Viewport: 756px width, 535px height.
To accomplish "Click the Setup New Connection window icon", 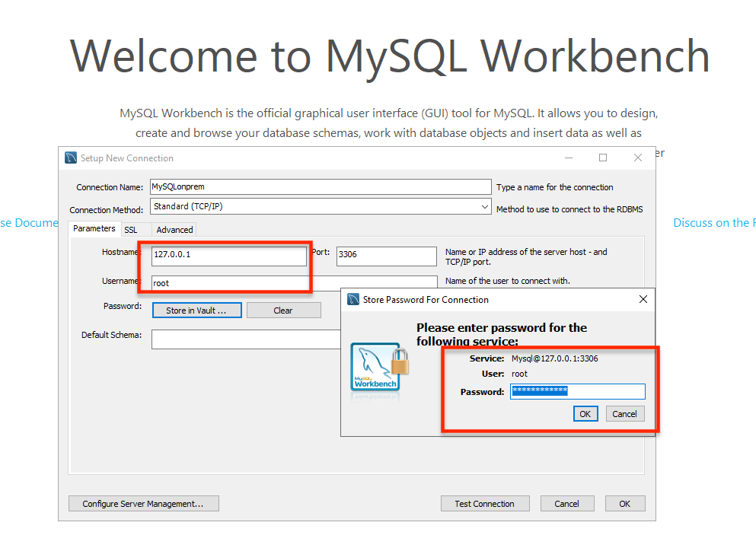I will (x=71, y=158).
